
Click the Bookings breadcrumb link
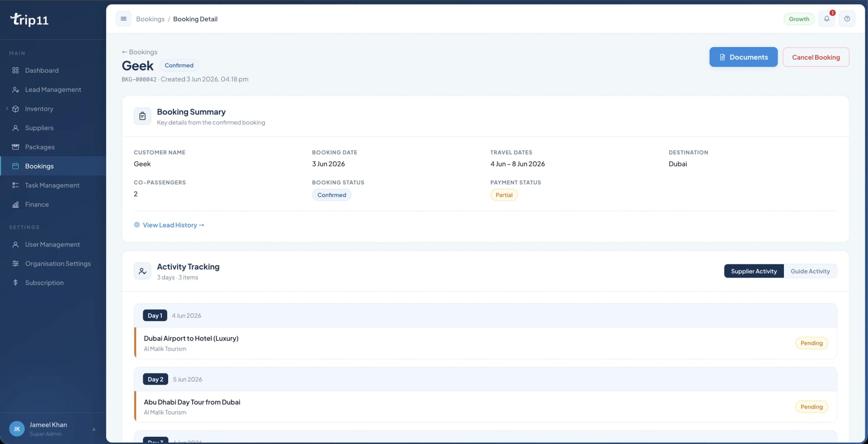(x=150, y=19)
